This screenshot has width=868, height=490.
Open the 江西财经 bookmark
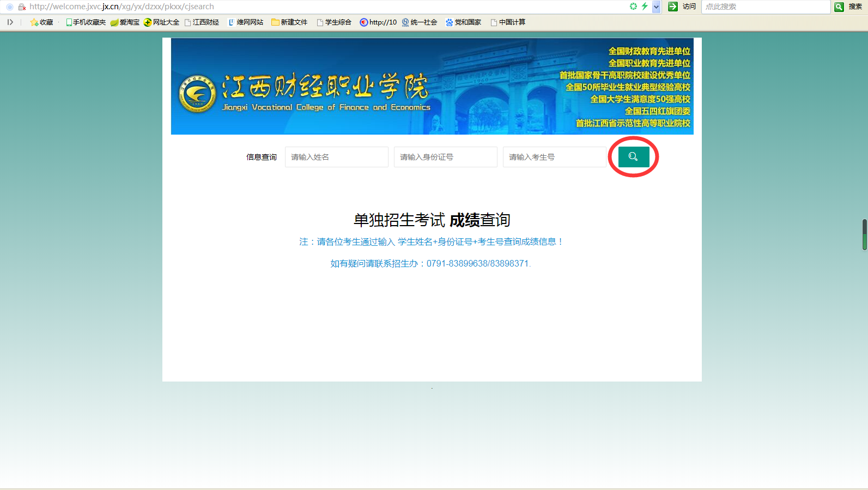pos(202,22)
